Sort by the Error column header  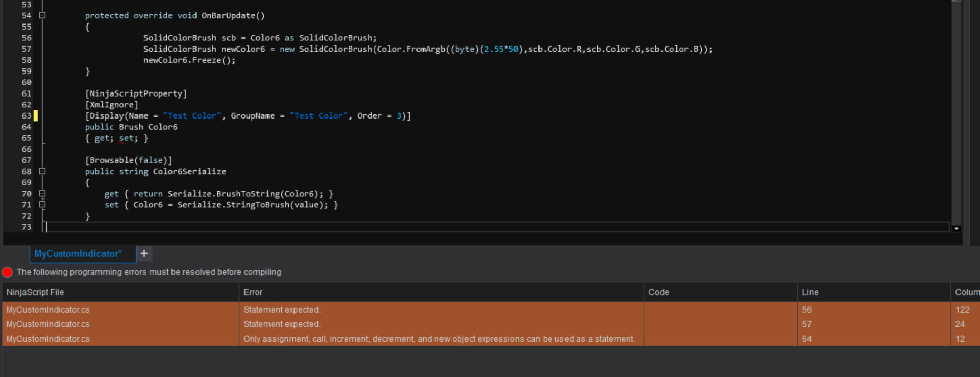pyautogui.click(x=441, y=292)
